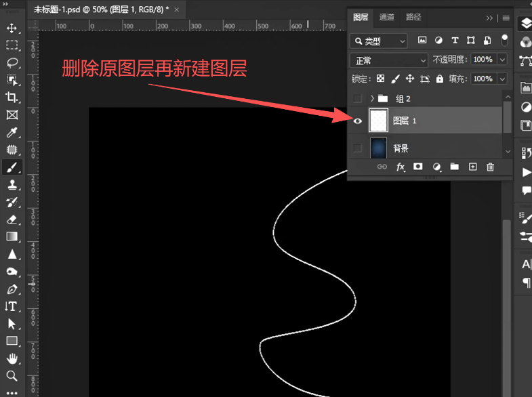Filter layers by adjustment layer icon
This screenshot has width=532, height=397.
(x=438, y=41)
